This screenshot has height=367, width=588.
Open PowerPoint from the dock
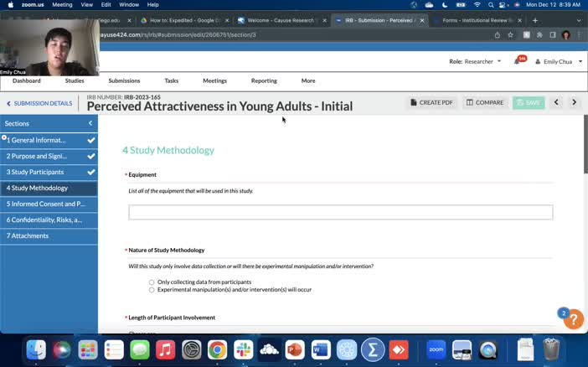click(x=295, y=349)
